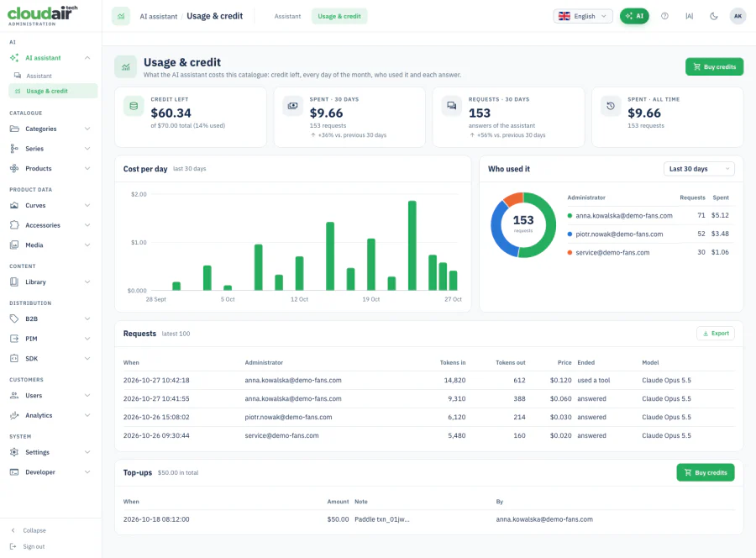Click Buy credits button in Top-ups

click(x=706, y=472)
